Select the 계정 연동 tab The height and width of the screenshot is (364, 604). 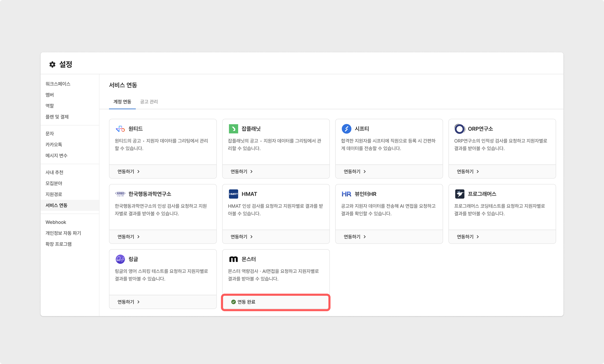pyautogui.click(x=122, y=102)
